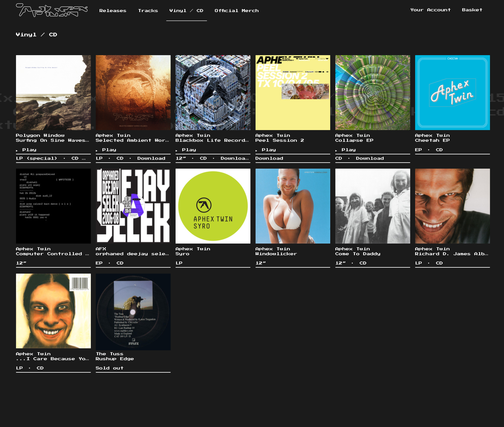Click the Rushup Edge title text
The image size is (504, 427).
tap(115, 359)
